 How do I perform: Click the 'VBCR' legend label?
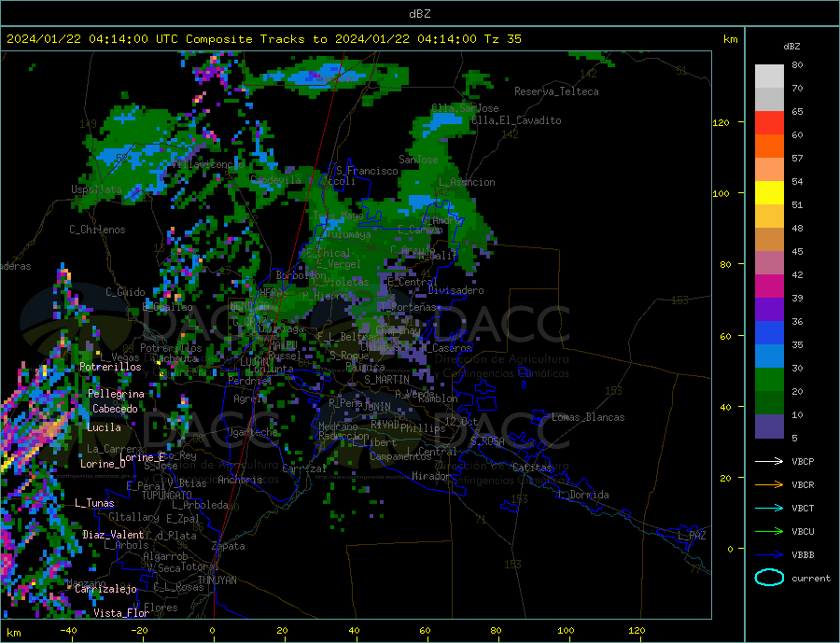(x=803, y=485)
